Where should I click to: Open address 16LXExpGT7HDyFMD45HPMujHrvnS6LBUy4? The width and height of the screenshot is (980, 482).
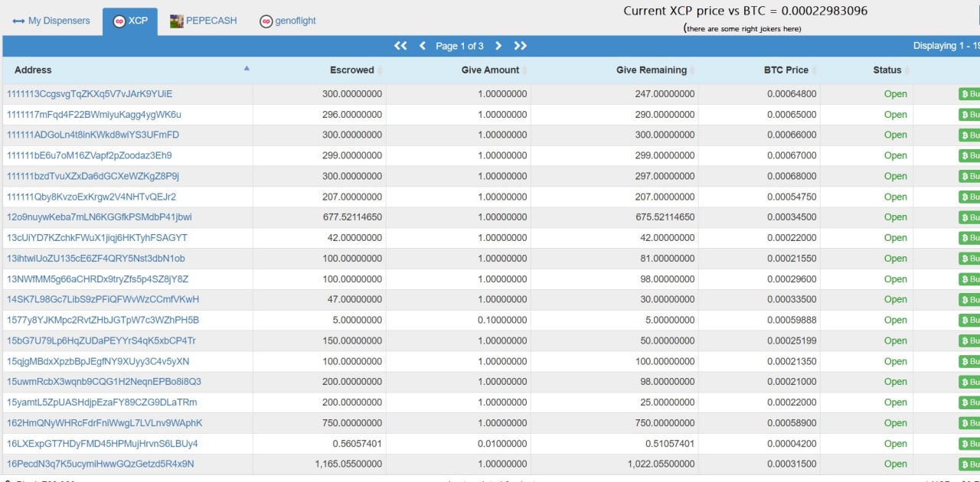(x=103, y=444)
